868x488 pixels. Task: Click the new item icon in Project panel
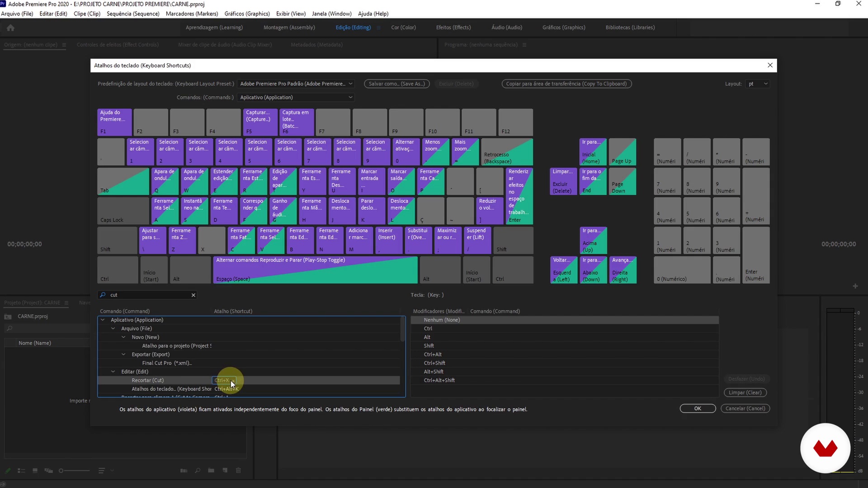coord(225,470)
